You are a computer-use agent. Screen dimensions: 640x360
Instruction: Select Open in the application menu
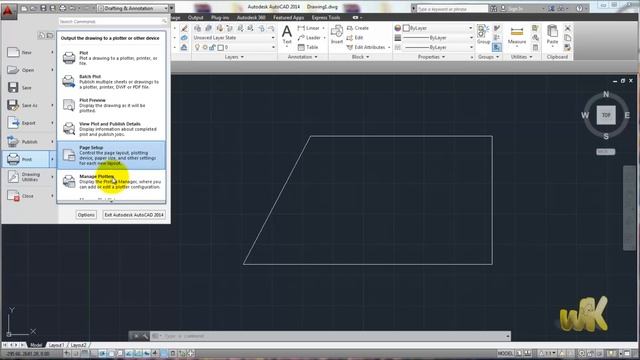pyautogui.click(x=27, y=70)
